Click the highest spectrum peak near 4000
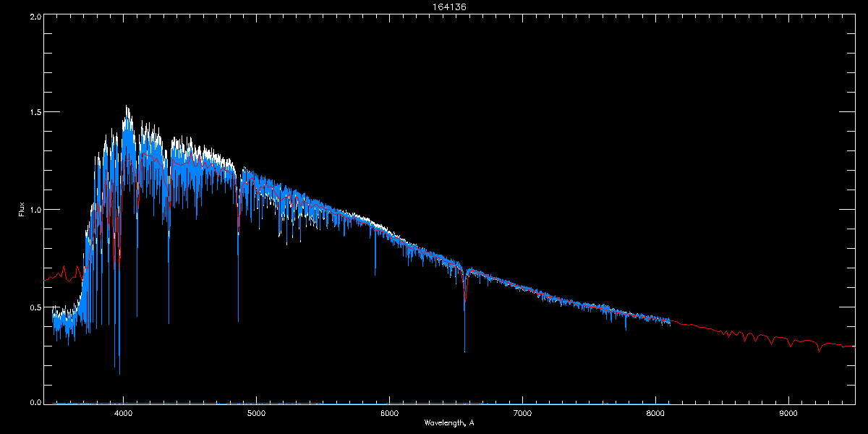Image resolution: width=868 pixels, height=434 pixels. pyautogui.click(x=127, y=107)
